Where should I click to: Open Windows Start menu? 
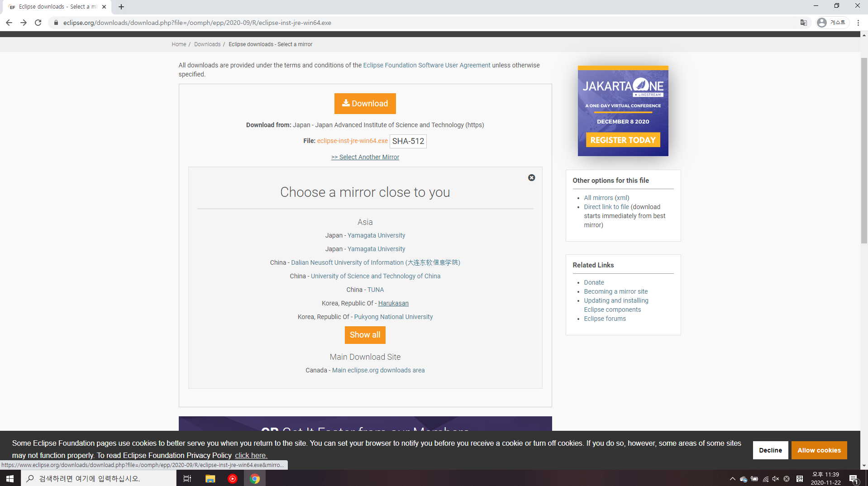(x=10, y=478)
